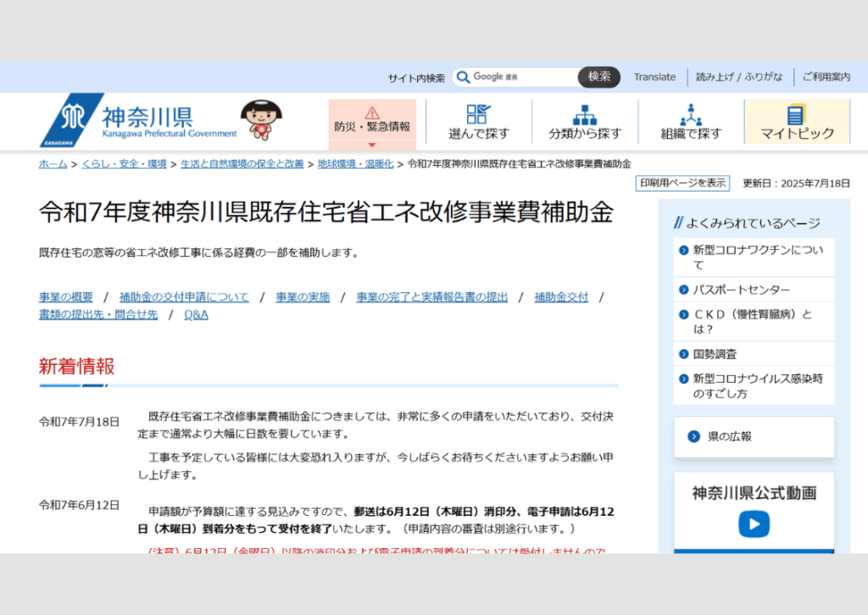868x615 pixels.
Task: Select 読み上げ / ふりがな option
Action: coord(739,77)
